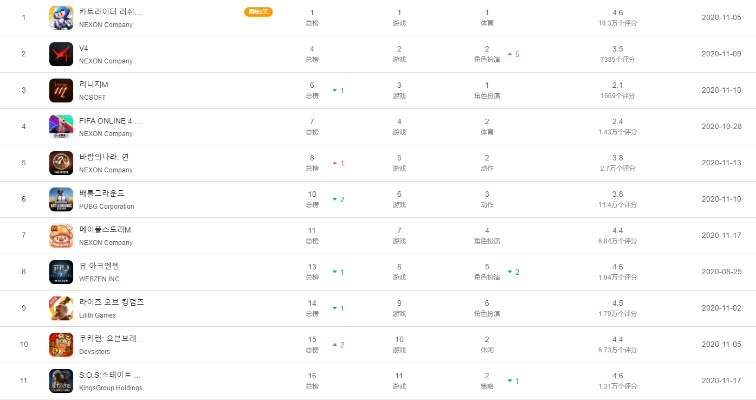Open the Lilith Games publisher link

click(101, 314)
